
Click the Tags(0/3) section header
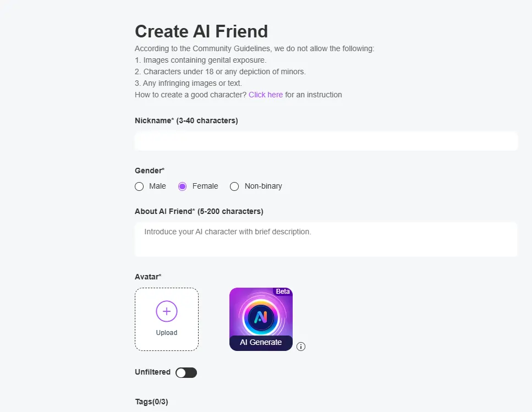pos(151,402)
